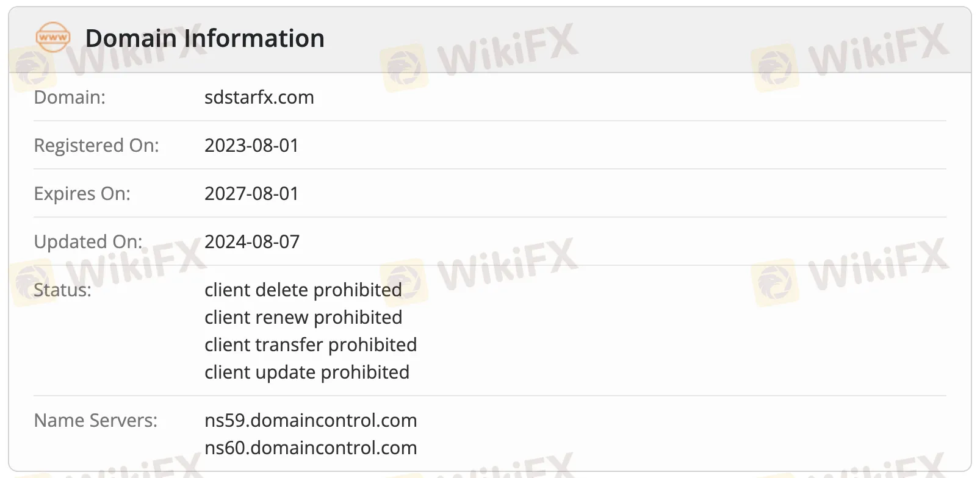Click the orange www globe icon

point(53,37)
